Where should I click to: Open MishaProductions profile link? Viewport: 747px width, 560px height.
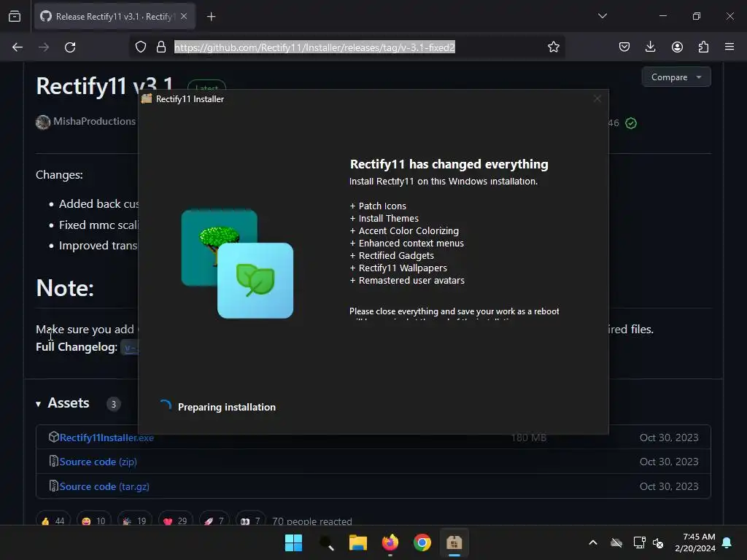[x=94, y=122]
